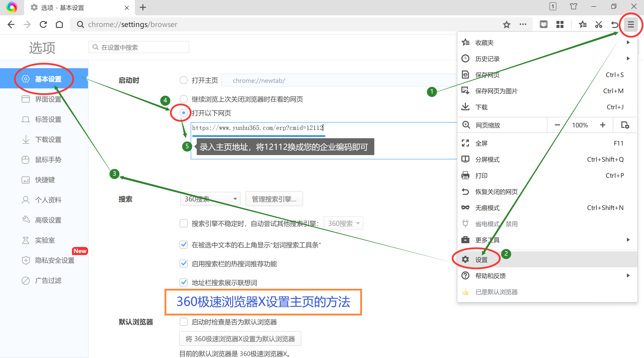Toggle 划词搜索工具条 checkbox
644x358 pixels.
point(184,245)
